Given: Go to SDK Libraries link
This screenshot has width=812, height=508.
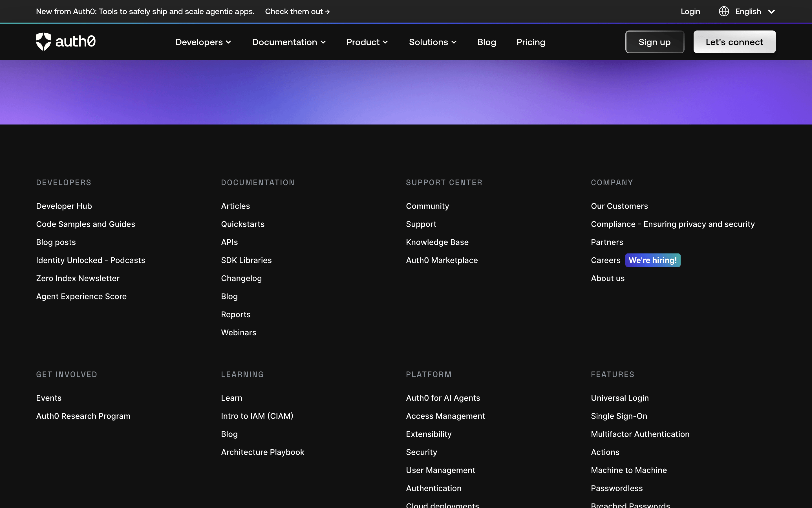Looking at the screenshot, I should click(246, 260).
